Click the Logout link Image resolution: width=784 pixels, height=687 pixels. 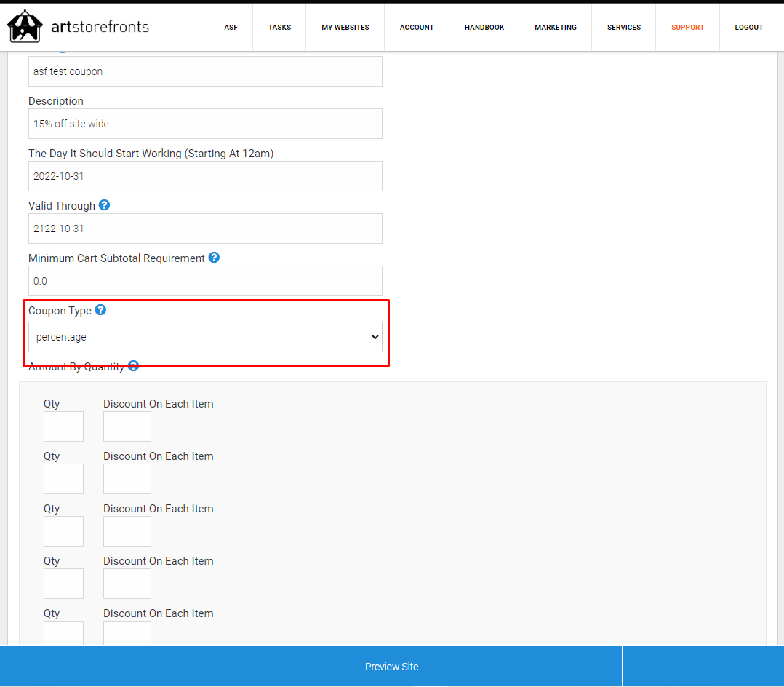click(748, 28)
